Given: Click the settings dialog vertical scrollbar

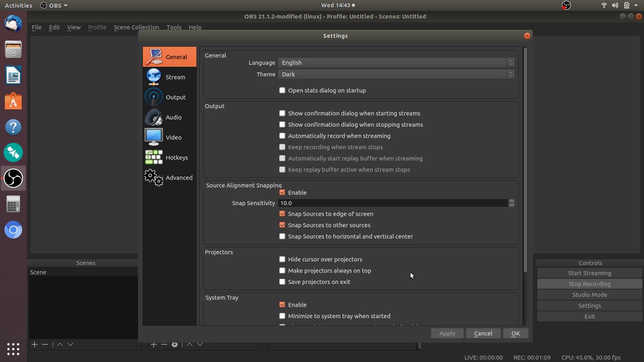Looking at the screenshot, I should tap(526, 161).
